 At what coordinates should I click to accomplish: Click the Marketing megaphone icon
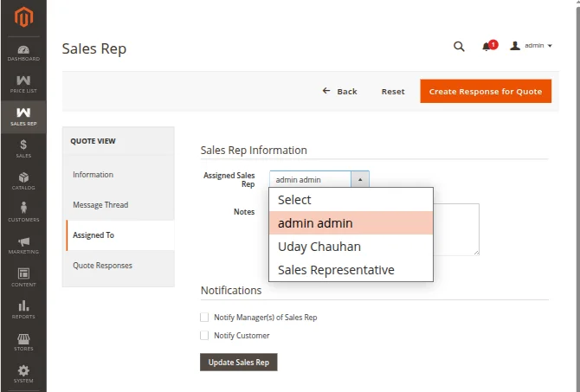click(x=23, y=245)
